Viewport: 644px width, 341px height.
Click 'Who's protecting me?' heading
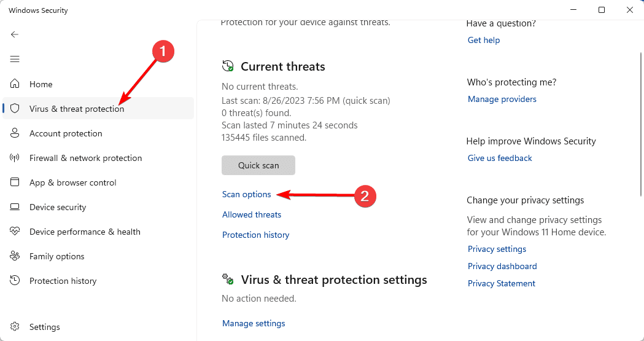coord(512,82)
